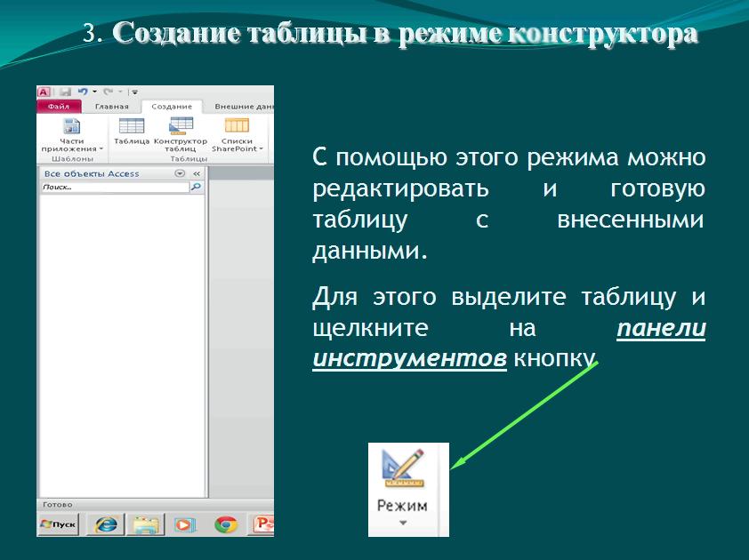The height and width of the screenshot is (560, 749).
Task: Open Конструктор таблиц from the ribbon
Action: [181, 127]
